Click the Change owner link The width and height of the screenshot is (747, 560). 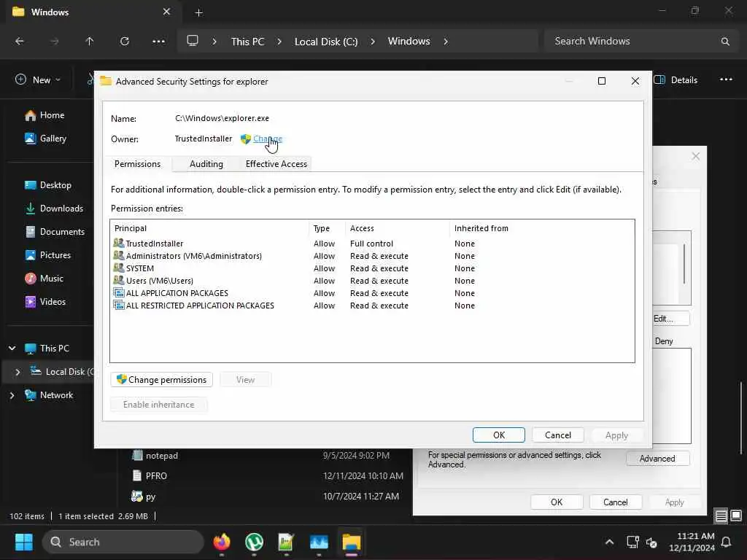click(x=267, y=139)
